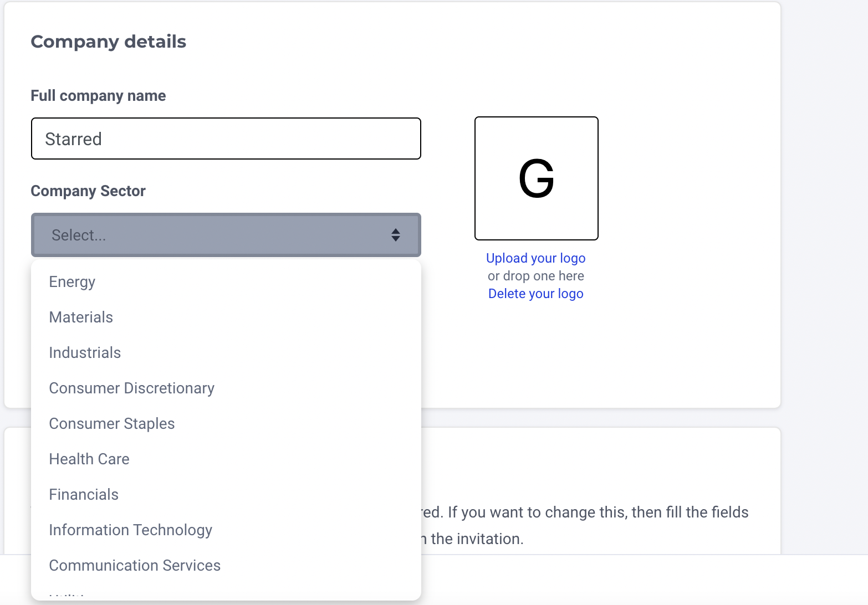This screenshot has width=868, height=605.
Task: Click the 'or drop one here' text
Action: (536, 276)
